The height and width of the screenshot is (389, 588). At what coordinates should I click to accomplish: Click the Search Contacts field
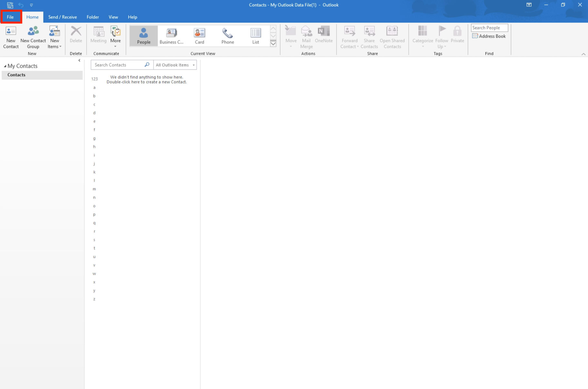[118, 65]
